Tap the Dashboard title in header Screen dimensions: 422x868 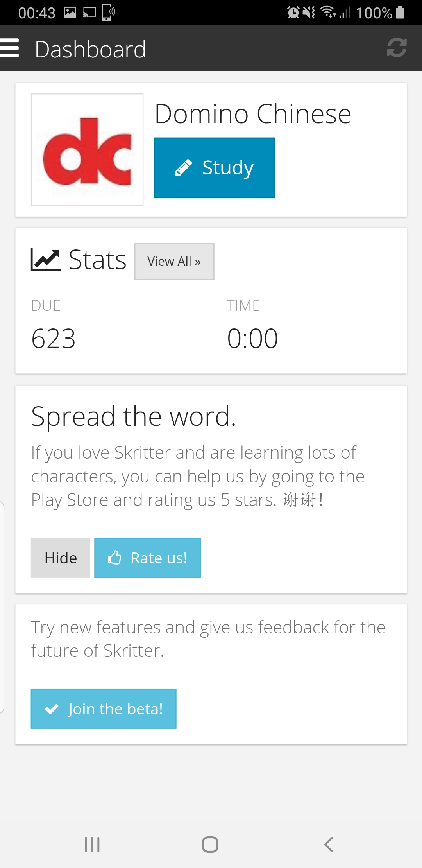point(90,49)
